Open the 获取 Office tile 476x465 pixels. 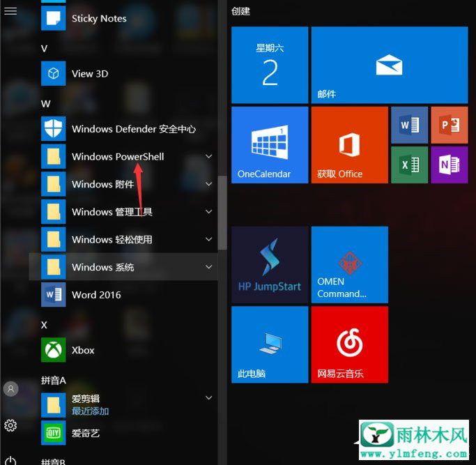(349, 145)
